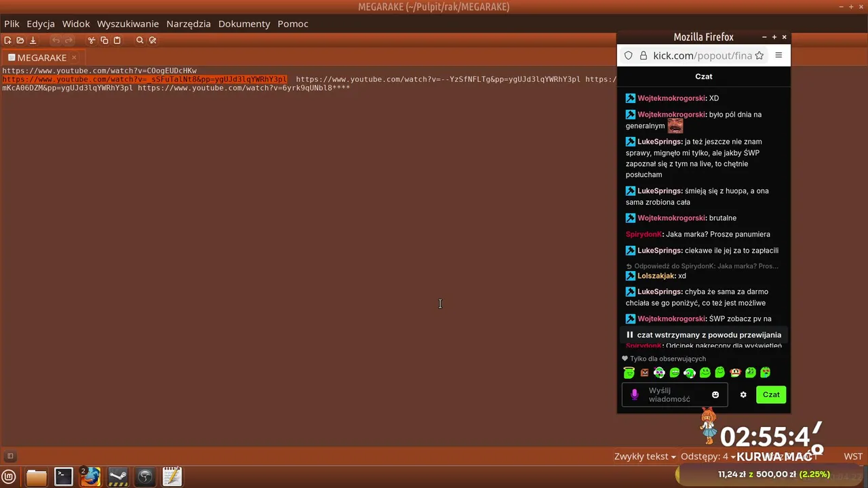Screen dimensions: 868x488
Task: Click SpirydonK username in 'Jaka marka' message
Action: pyautogui.click(x=644, y=235)
